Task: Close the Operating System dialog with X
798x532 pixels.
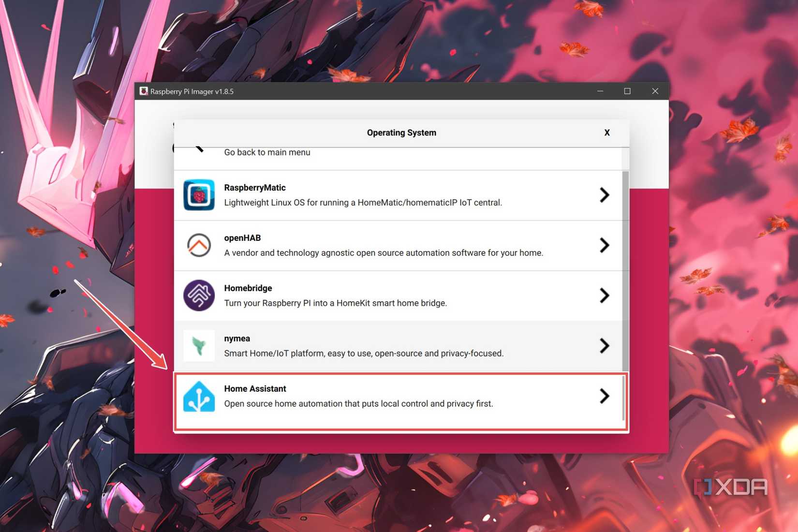Action: pyautogui.click(x=607, y=133)
